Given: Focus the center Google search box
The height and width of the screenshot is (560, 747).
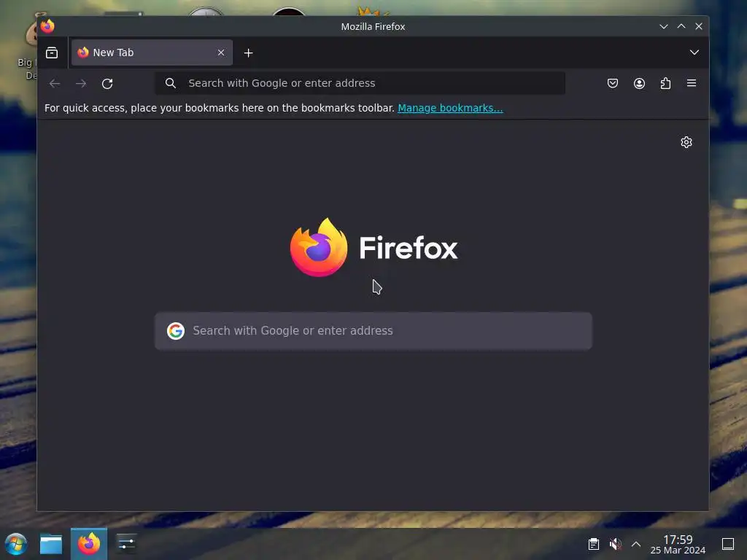Looking at the screenshot, I should pyautogui.click(x=373, y=331).
